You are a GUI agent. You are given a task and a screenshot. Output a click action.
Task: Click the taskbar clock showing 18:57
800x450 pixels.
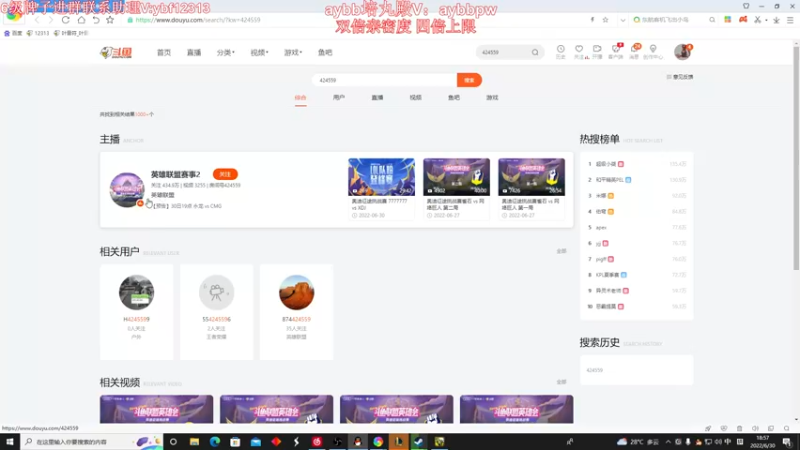(x=762, y=441)
